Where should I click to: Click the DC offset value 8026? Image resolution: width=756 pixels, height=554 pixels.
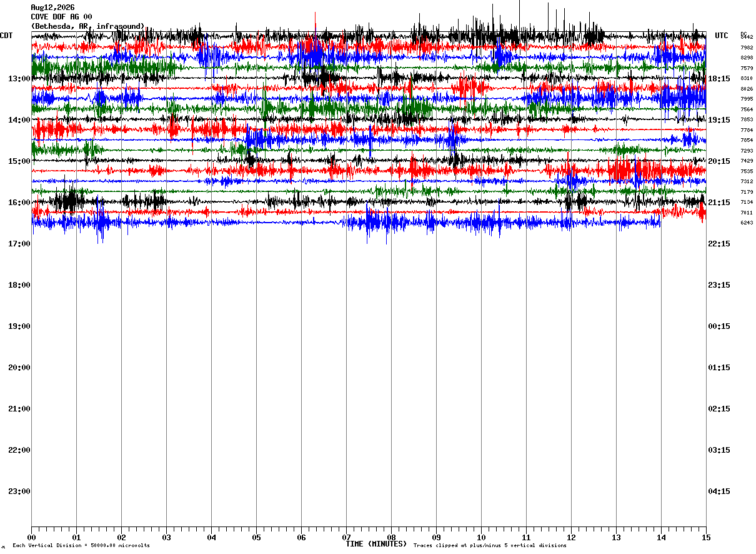747,89
